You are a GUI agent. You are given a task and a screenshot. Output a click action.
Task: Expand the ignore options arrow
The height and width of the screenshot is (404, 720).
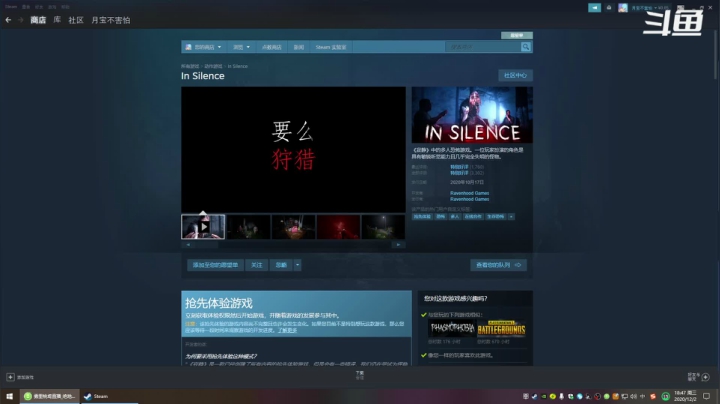[x=297, y=265]
